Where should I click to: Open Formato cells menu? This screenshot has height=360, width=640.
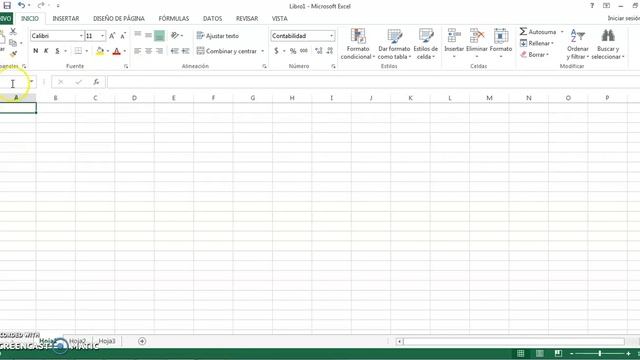click(x=501, y=43)
